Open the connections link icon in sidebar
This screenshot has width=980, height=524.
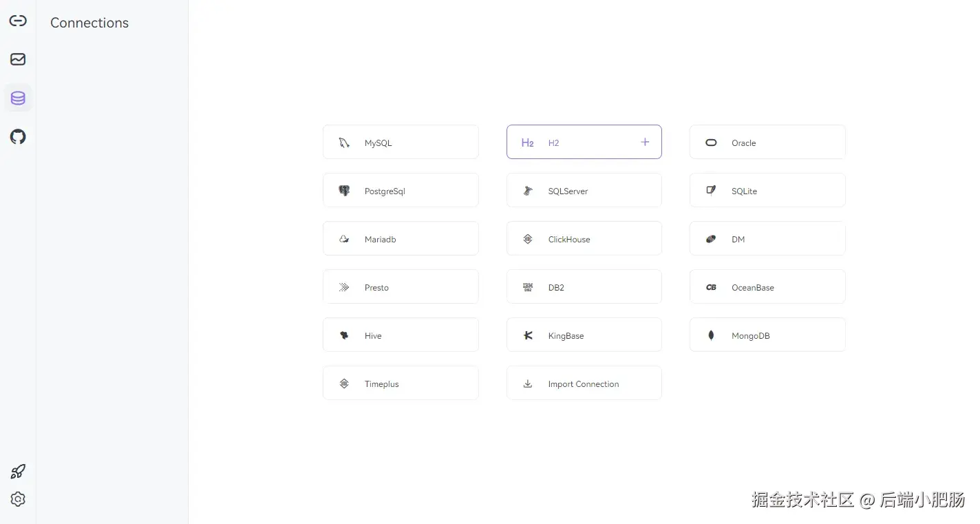(x=18, y=21)
